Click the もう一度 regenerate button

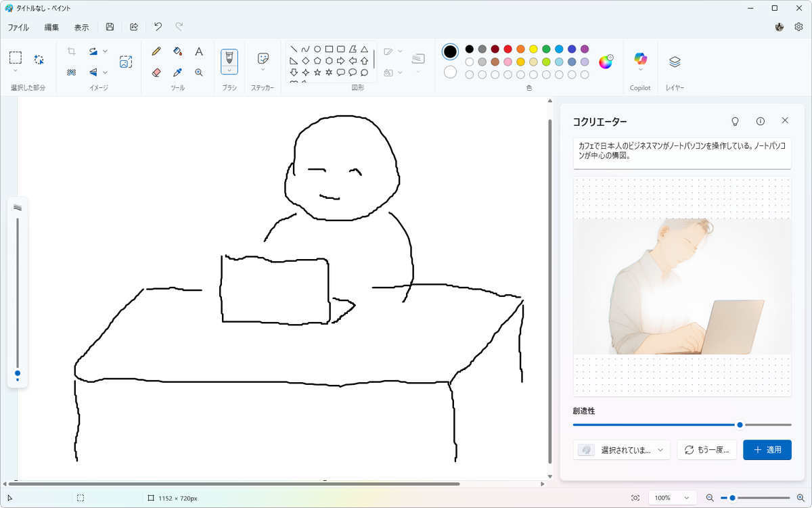click(x=706, y=450)
